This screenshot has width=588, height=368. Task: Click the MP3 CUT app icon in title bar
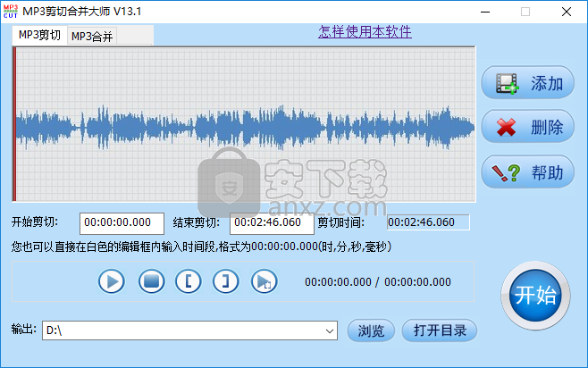point(11,12)
